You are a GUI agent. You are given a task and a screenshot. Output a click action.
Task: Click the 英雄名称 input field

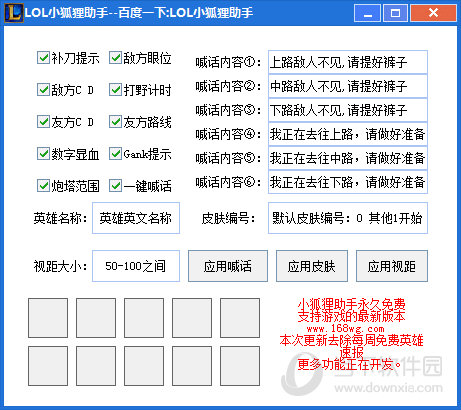(136, 218)
